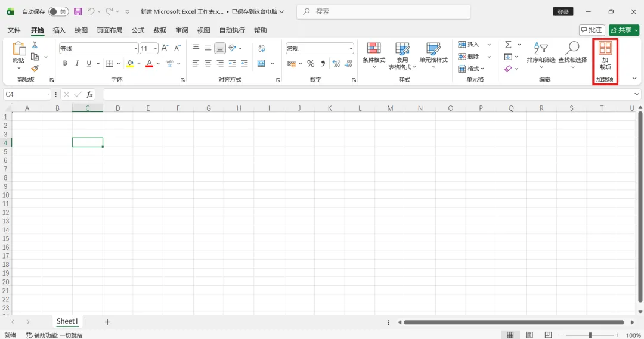Toggle top align button

click(x=196, y=48)
